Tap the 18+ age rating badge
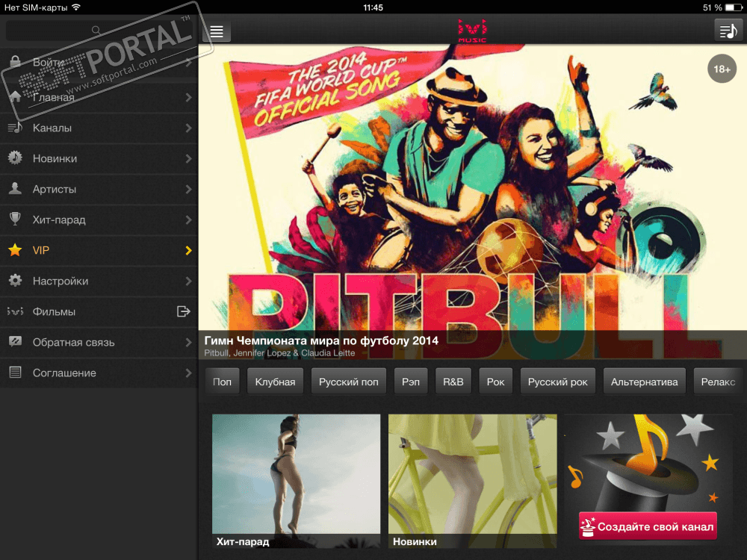 coord(722,69)
